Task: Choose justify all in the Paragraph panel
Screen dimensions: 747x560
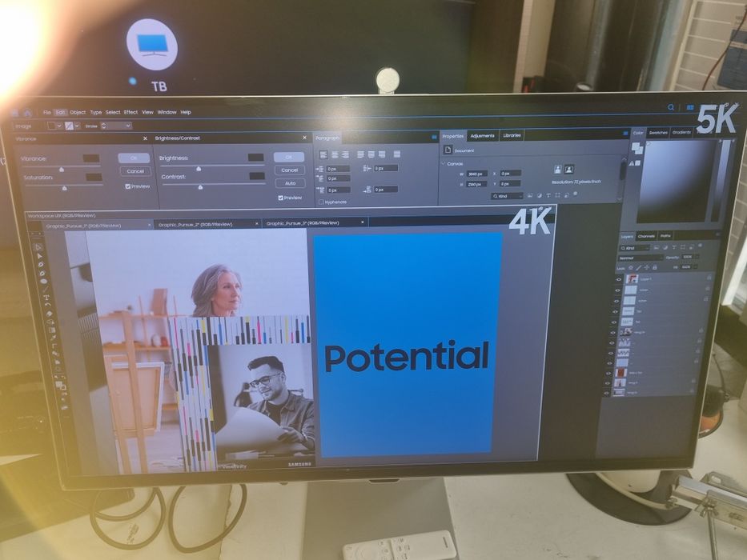Action: [x=397, y=154]
